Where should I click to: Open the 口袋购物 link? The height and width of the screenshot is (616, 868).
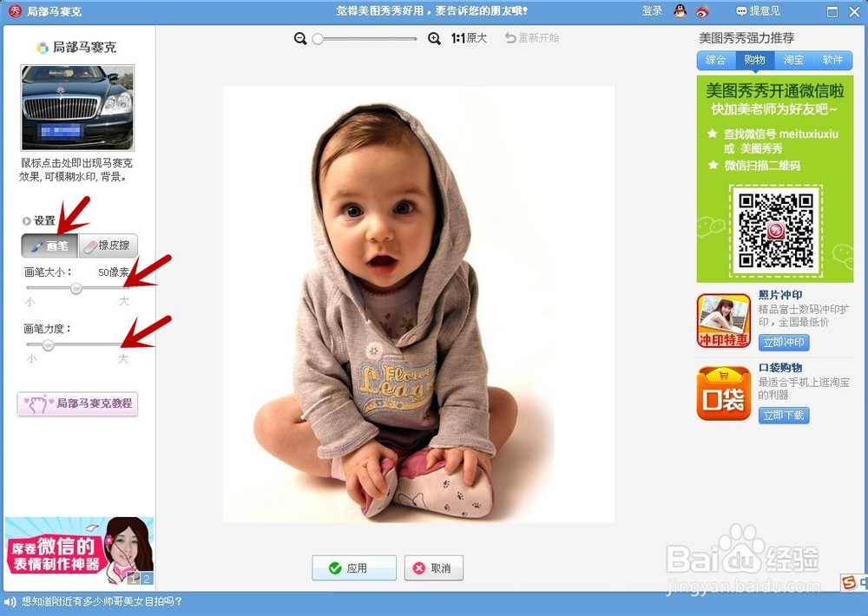coord(780,368)
